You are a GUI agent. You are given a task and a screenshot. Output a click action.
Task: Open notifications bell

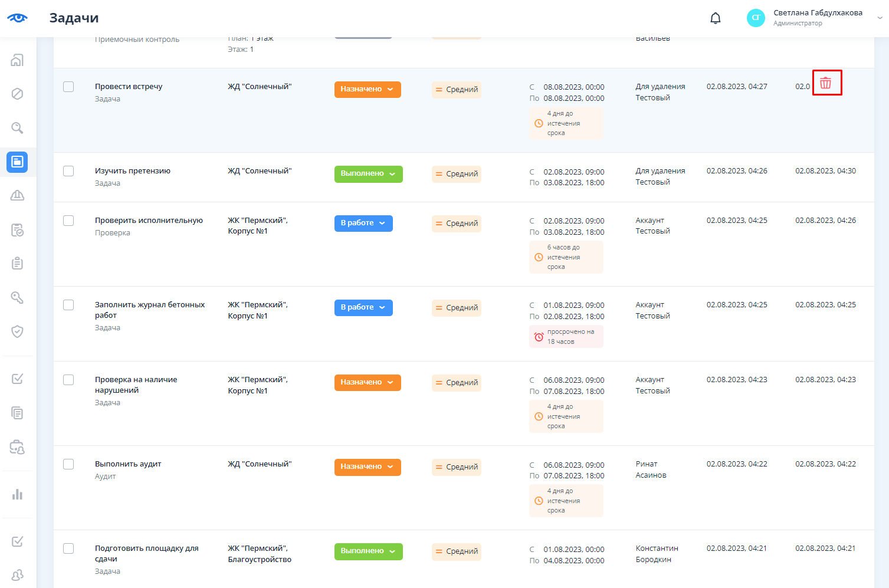715,18
